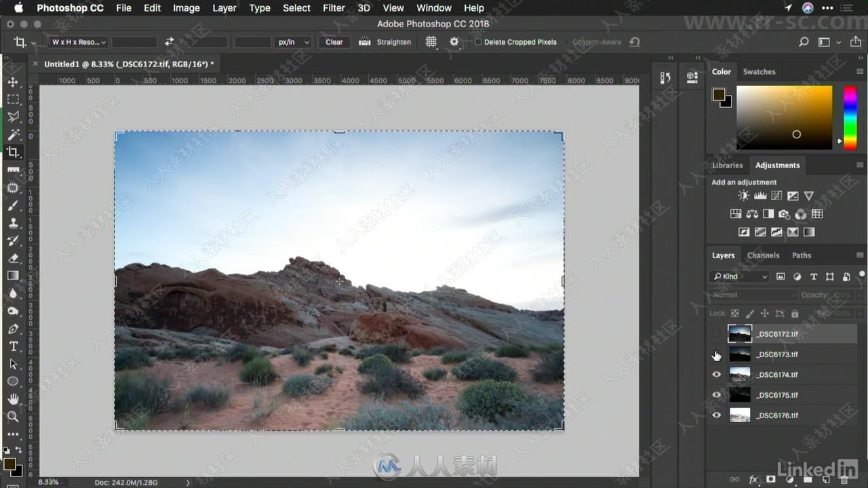Add a Levels adjustment
The height and width of the screenshot is (488, 868).
760,196
